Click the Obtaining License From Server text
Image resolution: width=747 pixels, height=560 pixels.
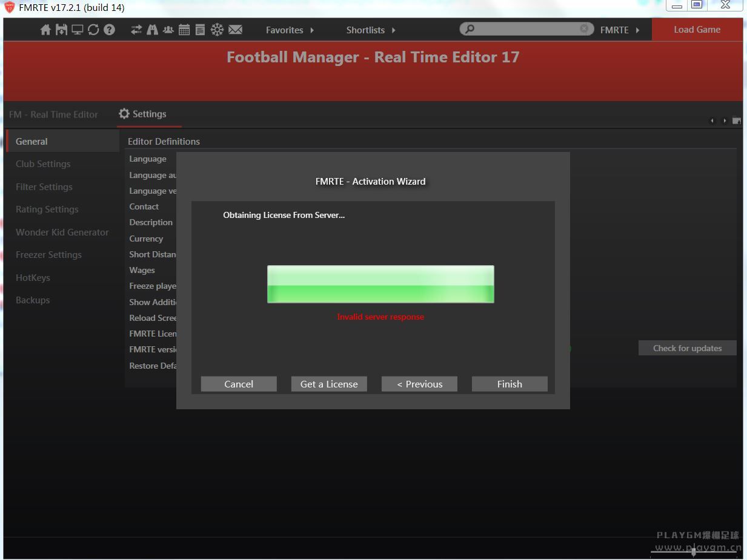[x=284, y=215]
